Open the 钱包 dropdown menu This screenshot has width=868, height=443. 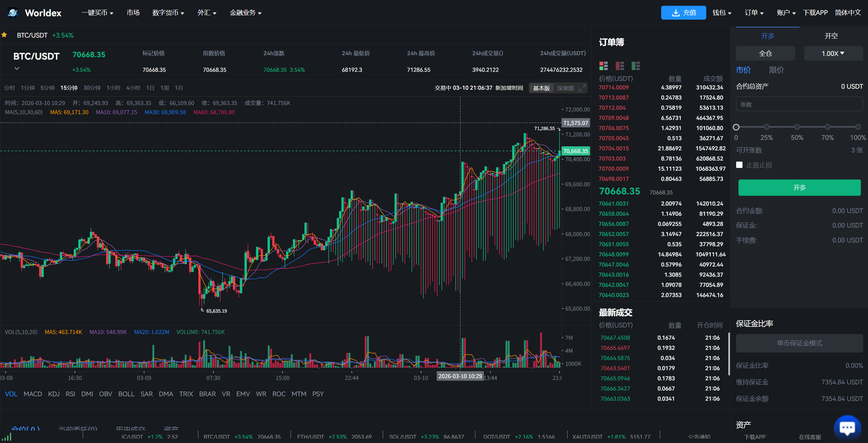point(722,13)
